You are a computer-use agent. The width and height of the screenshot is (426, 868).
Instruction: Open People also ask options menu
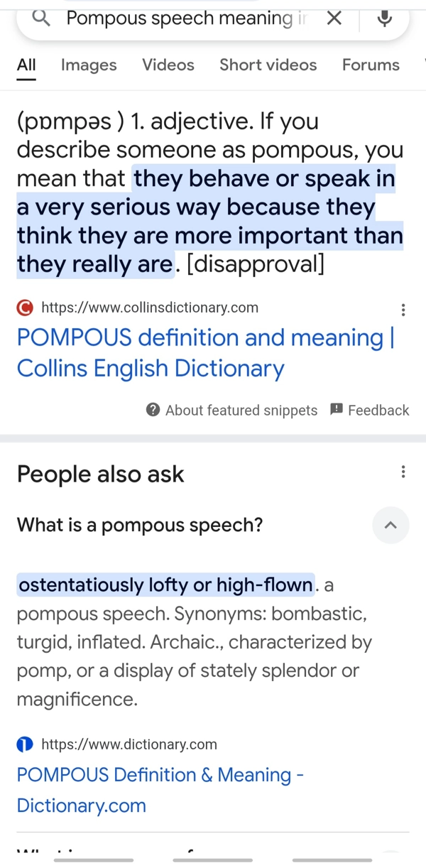click(403, 472)
